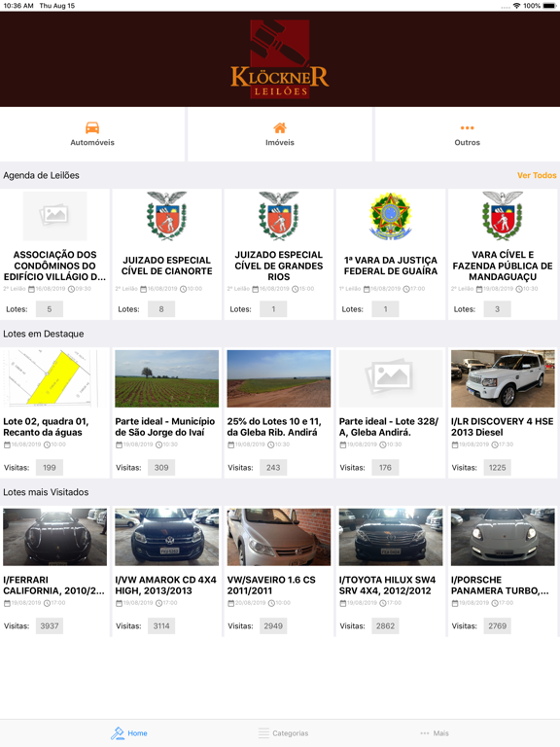
Task: Select I/TOYOTA HILUX SW4 SRV 4X4 title
Action: [x=387, y=585]
